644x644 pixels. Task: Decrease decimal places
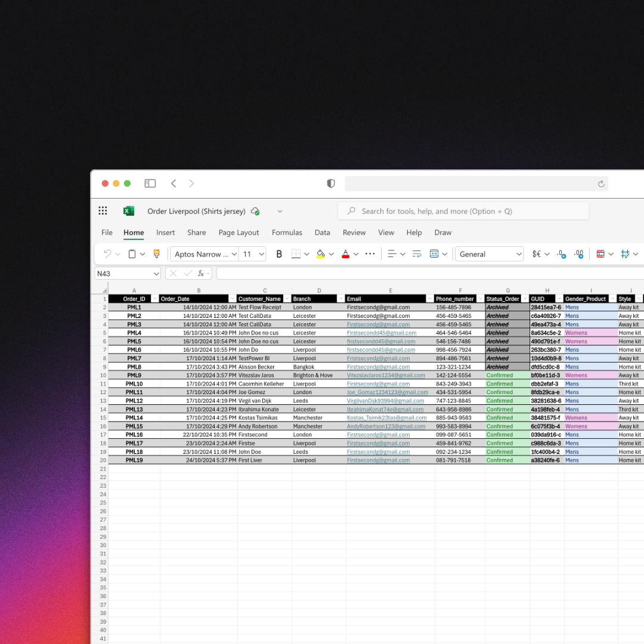[562, 254]
